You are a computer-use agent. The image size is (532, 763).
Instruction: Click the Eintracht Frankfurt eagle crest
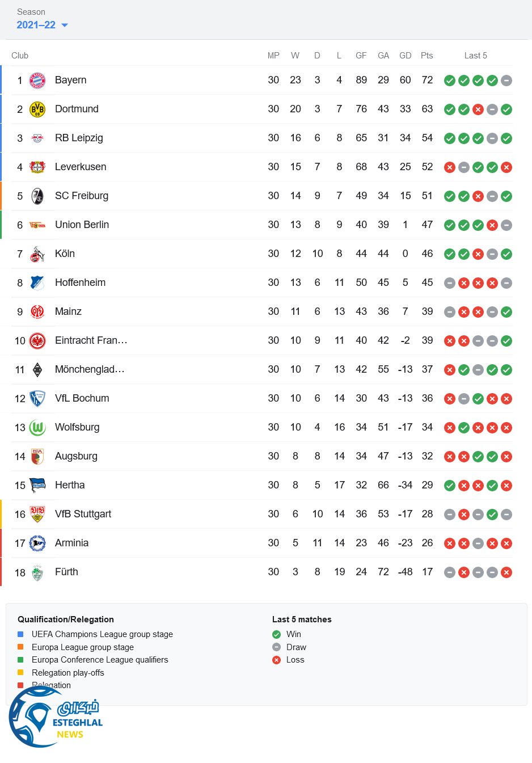click(x=37, y=341)
